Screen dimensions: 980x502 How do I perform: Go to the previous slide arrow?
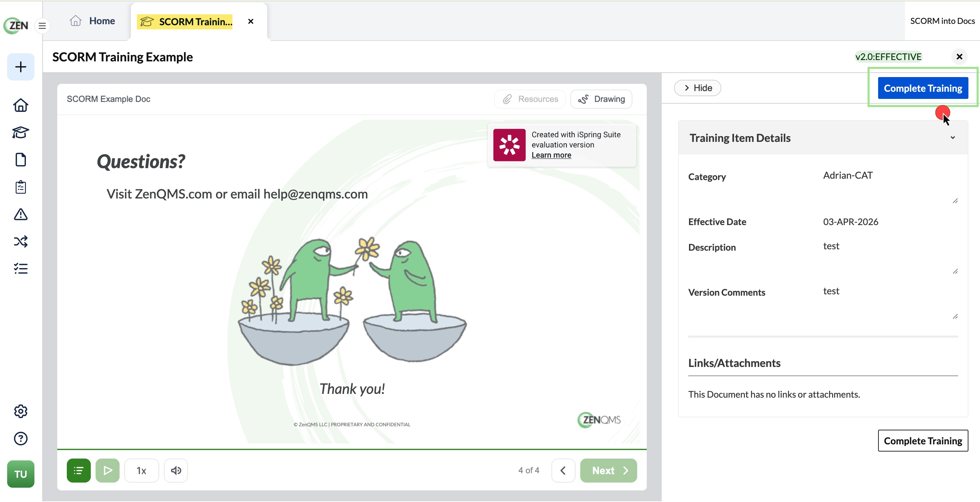click(563, 470)
